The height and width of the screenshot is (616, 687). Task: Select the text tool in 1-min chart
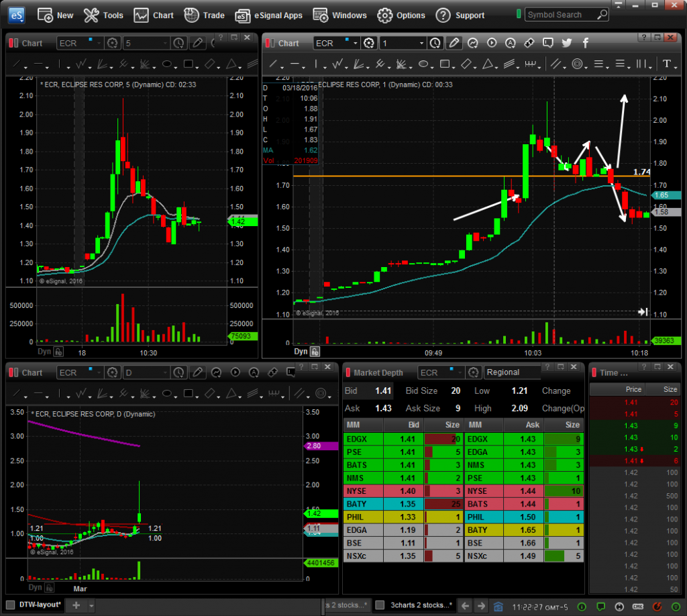667,64
